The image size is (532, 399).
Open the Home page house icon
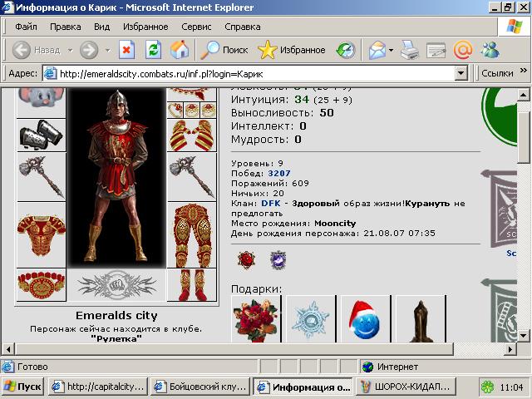click(x=180, y=50)
